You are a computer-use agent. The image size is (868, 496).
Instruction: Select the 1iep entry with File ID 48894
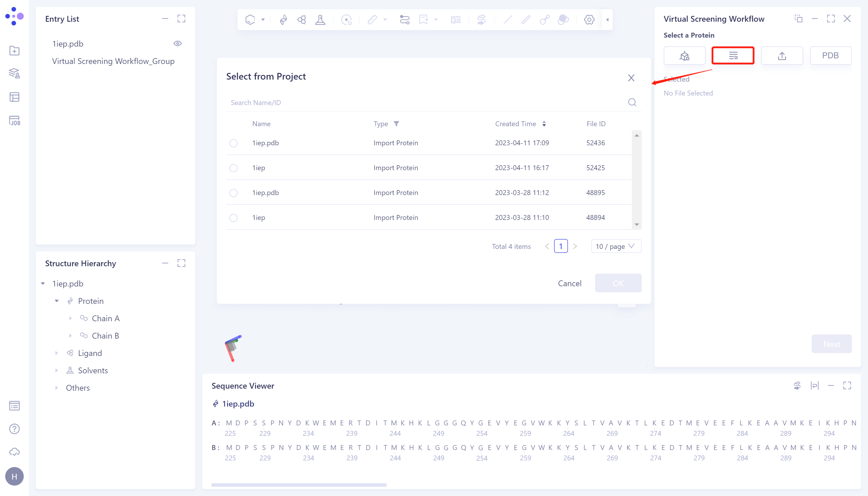tap(233, 217)
